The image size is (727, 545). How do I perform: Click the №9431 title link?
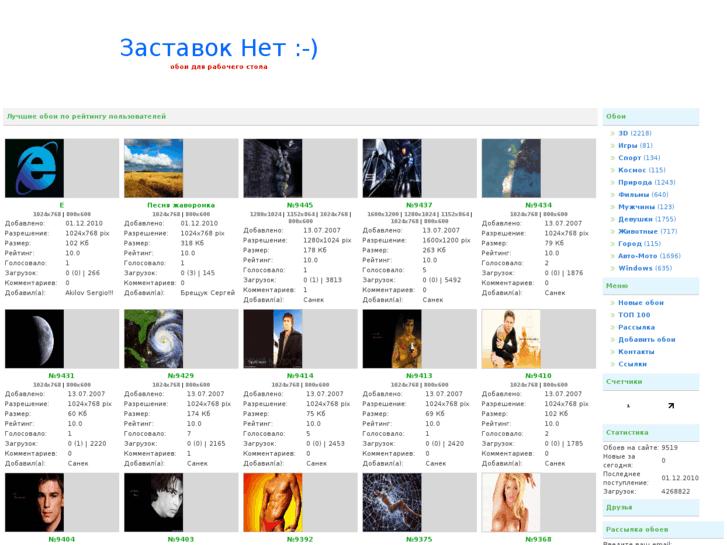point(61,376)
